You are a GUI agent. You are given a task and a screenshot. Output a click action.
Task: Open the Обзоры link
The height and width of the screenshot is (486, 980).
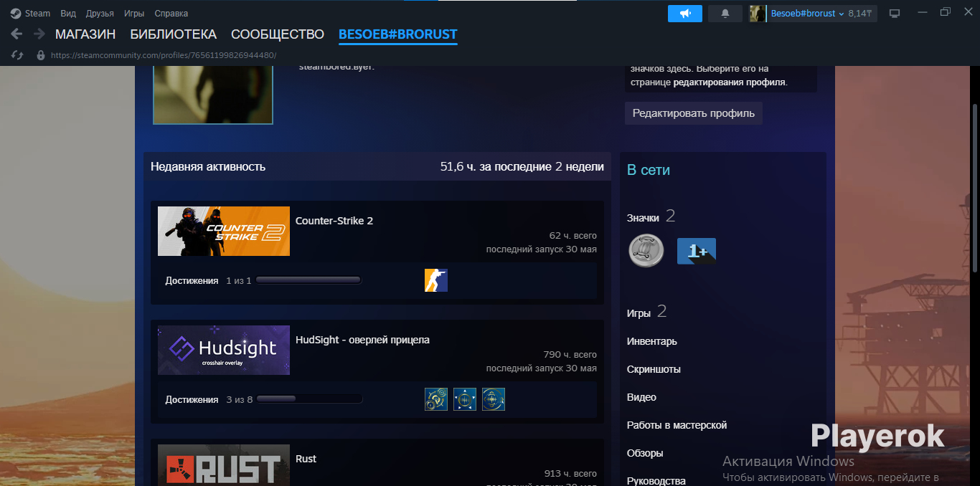(x=645, y=453)
